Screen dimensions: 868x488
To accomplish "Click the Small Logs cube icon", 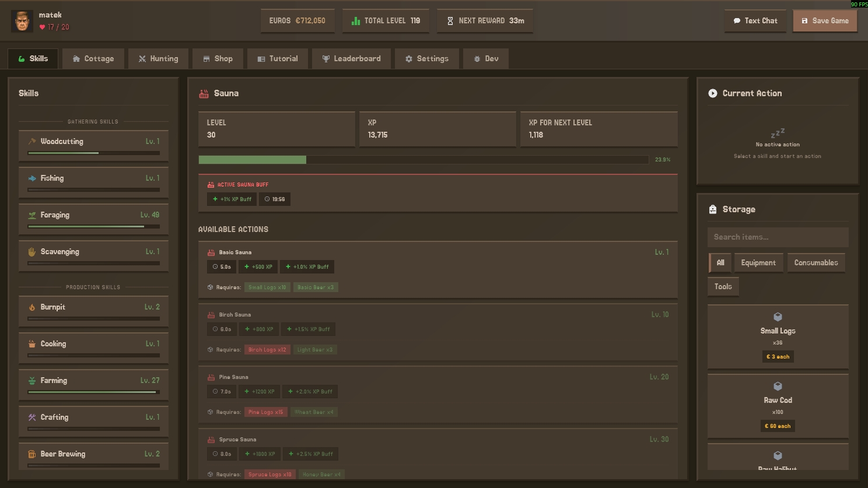I will (x=778, y=317).
